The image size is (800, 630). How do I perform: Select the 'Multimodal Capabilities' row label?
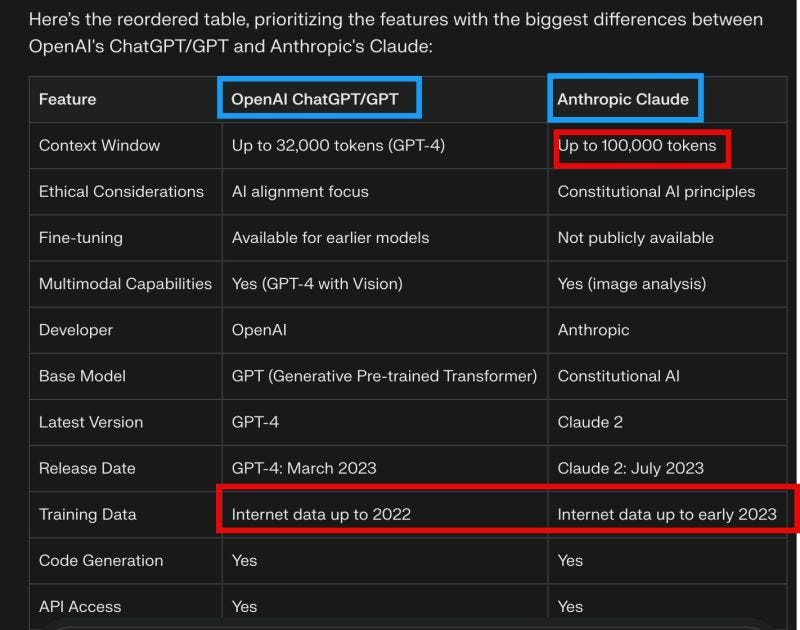(126, 284)
